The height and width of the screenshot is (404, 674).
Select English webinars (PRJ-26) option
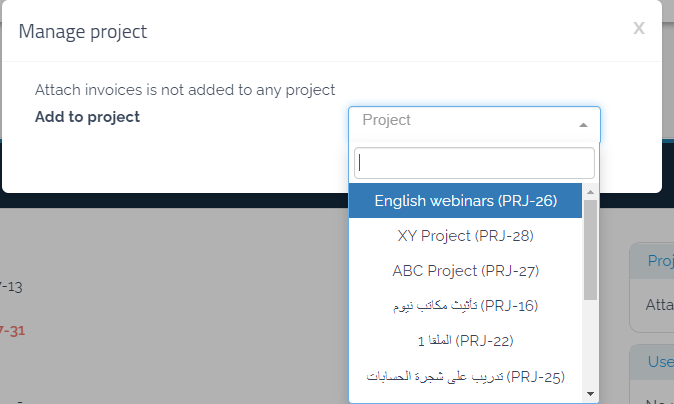465,200
